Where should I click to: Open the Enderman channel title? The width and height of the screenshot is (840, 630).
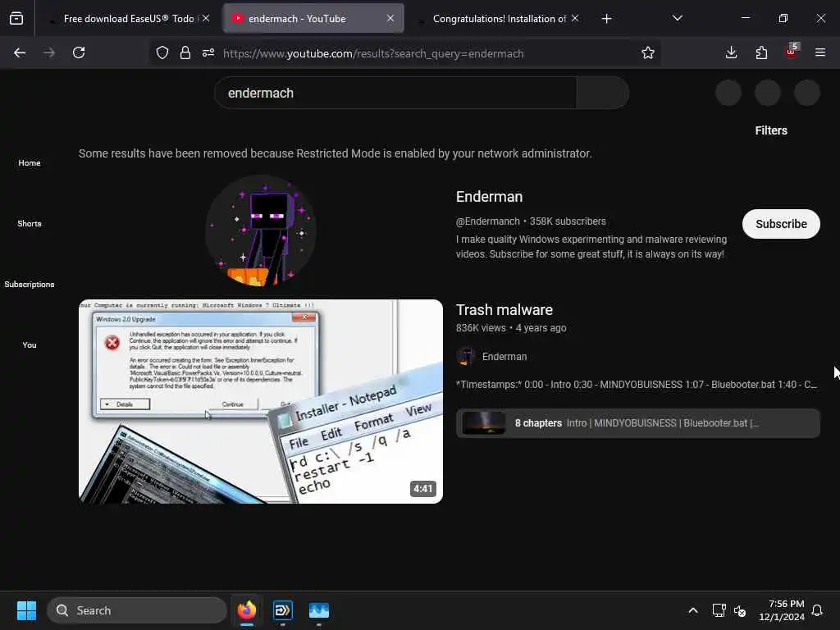click(x=489, y=197)
